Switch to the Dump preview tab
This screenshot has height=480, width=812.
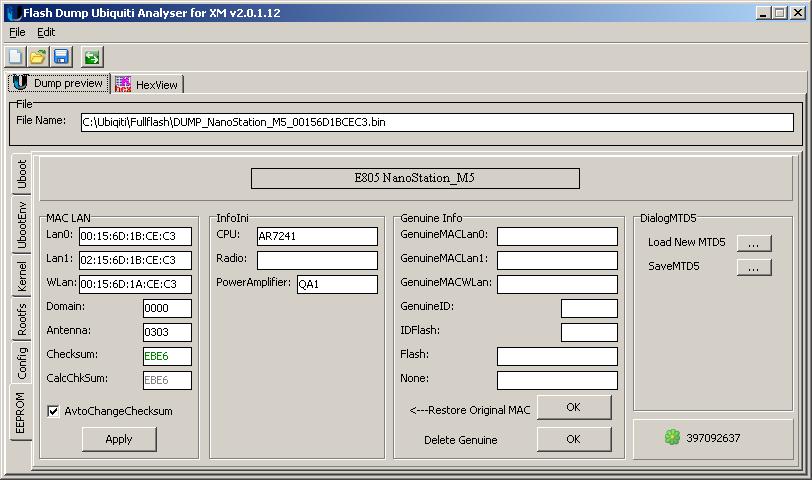(x=59, y=83)
